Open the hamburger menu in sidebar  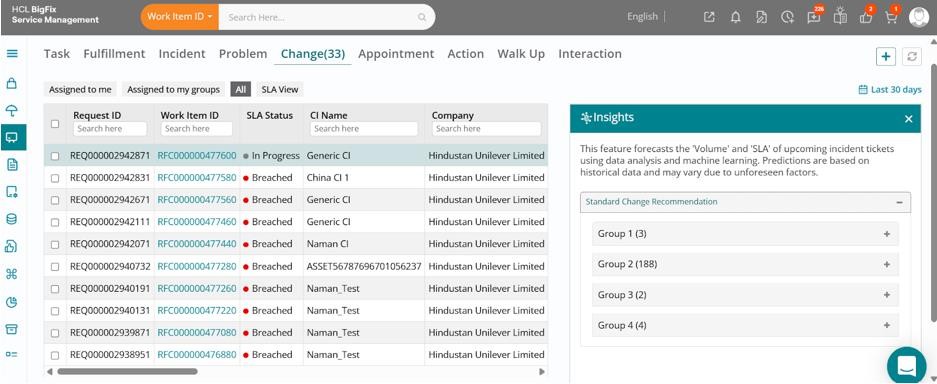(12, 53)
